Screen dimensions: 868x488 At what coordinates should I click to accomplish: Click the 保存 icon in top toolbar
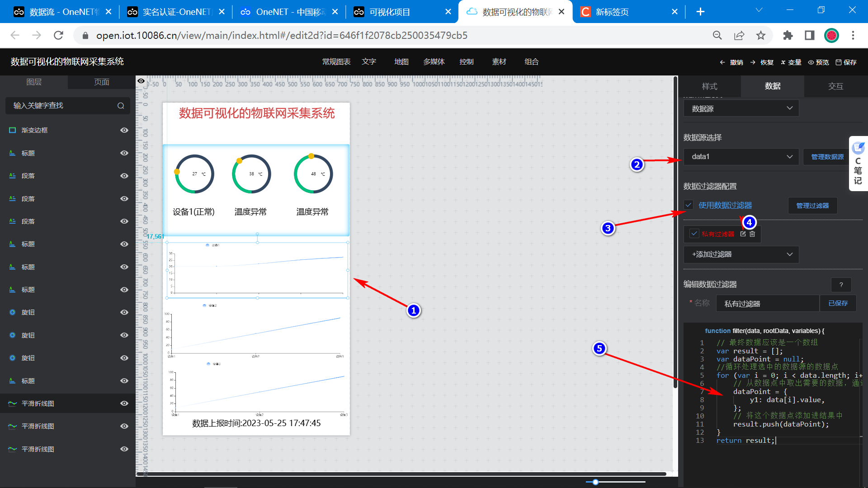839,62
